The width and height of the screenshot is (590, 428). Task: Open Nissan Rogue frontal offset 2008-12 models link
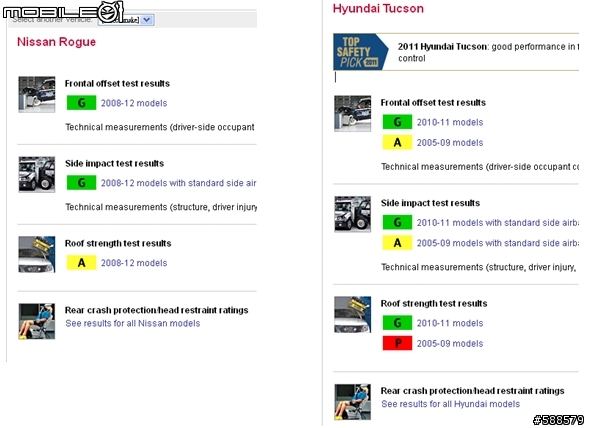tap(134, 103)
